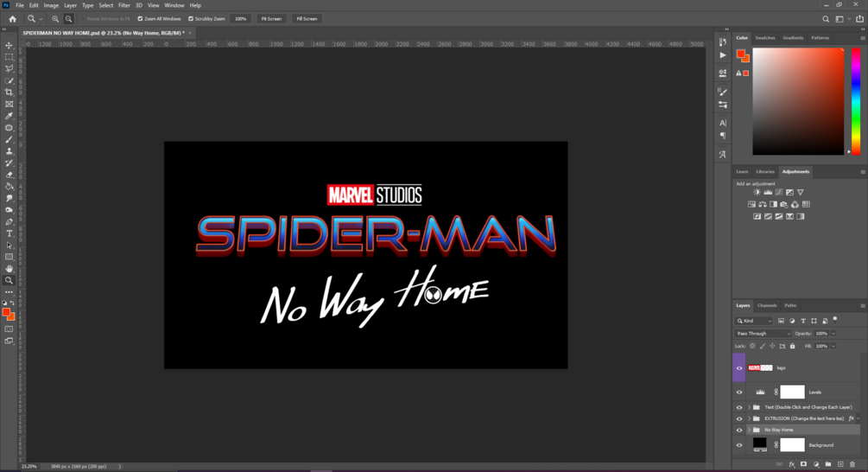Hide the EXTRUSION group layer
The height and width of the screenshot is (472, 868).
[739, 418]
